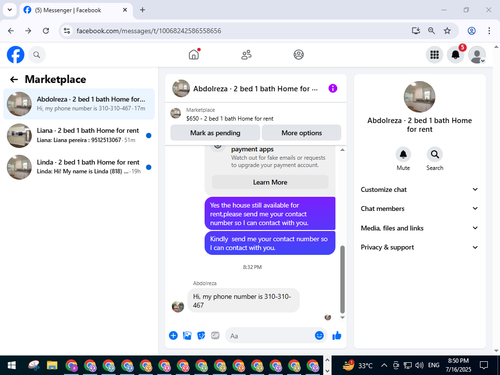This screenshot has height=375, width=500.
Task: Open Chrome three-dot menu
Action: tap(489, 31)
